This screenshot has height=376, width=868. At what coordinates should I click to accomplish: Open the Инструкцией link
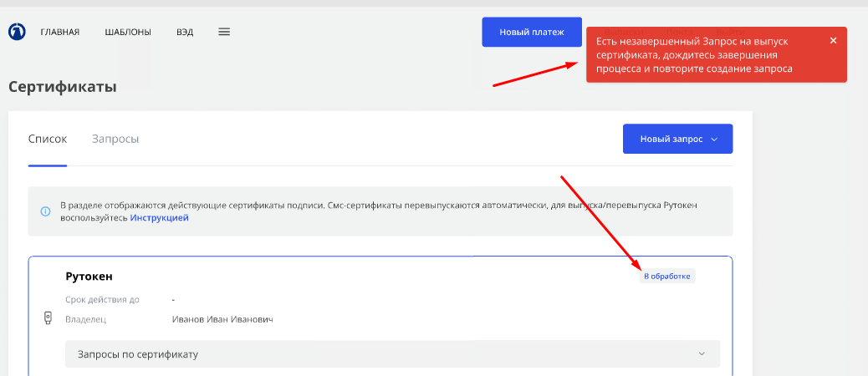(x=160, y=218)
